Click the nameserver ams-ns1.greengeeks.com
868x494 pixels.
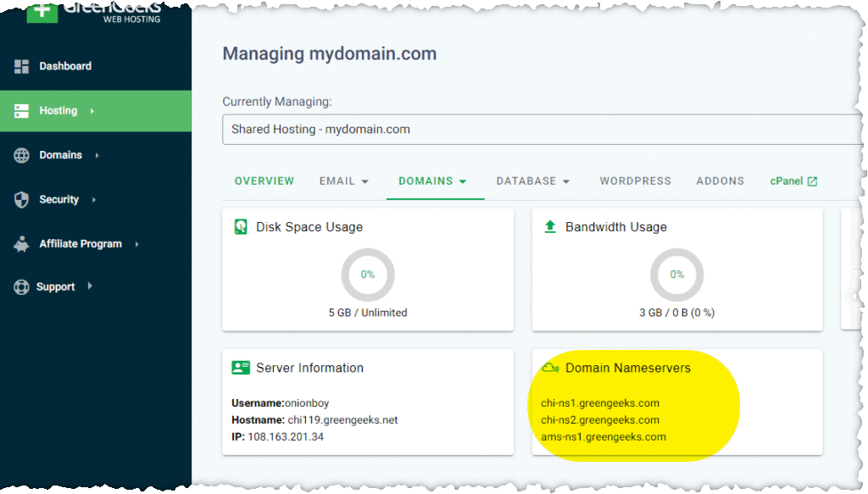[x=604, y=437]
